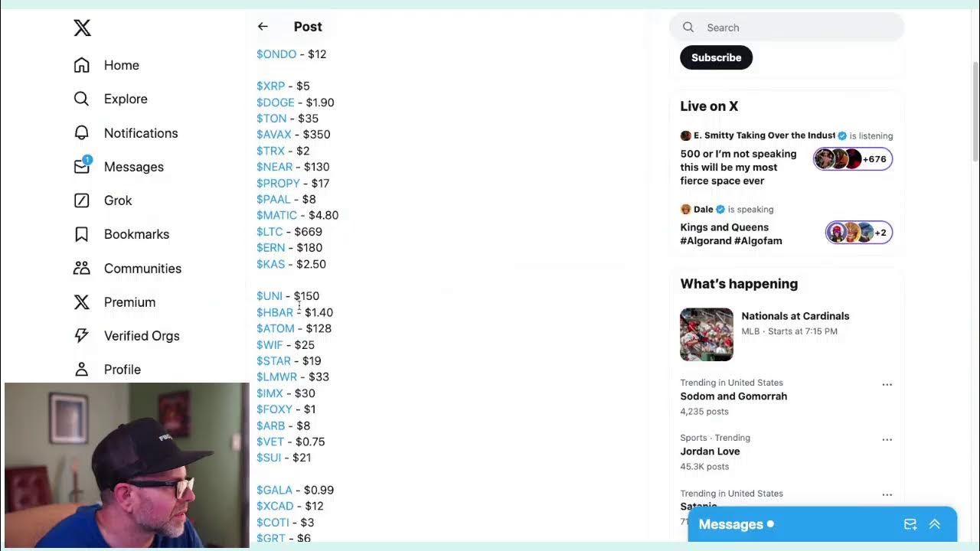Click the Subscribe button
Screen dimensions: 980x551
pyautogui.click(x=716, y=57)
